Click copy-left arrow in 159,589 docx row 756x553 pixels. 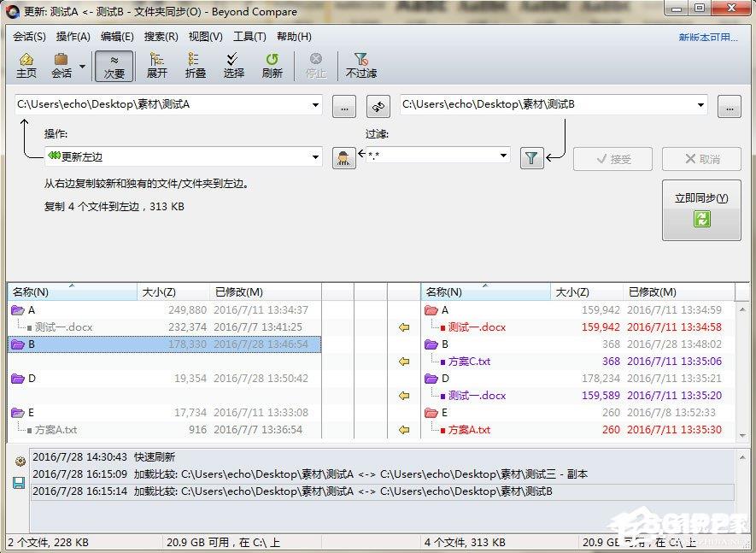pyautogui.click(x=404, y=396)
